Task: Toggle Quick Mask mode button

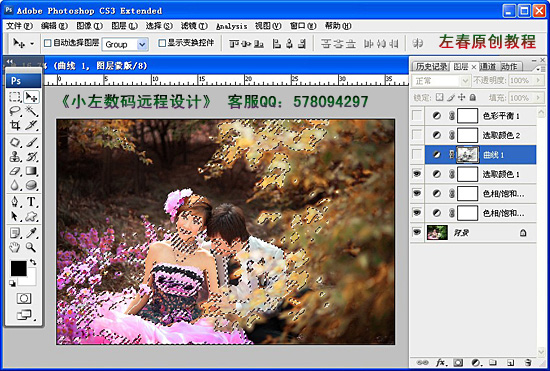Action: point(24,298)
